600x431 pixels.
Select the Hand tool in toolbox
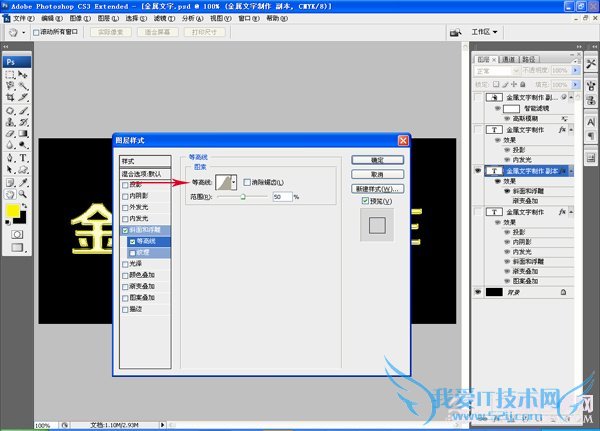(x=10, y=194)
